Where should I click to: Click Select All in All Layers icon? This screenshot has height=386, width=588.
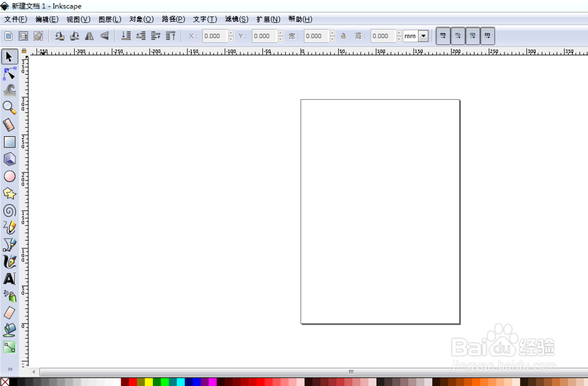[24, 36]
